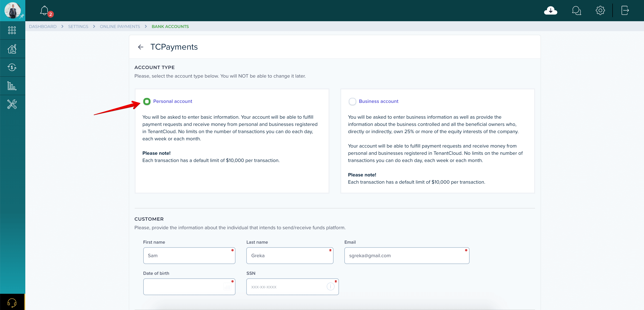Screen dimensions: 644x310
Task: Select the Business account radio button
Action: pyautogui.click(x=352, y=102)
